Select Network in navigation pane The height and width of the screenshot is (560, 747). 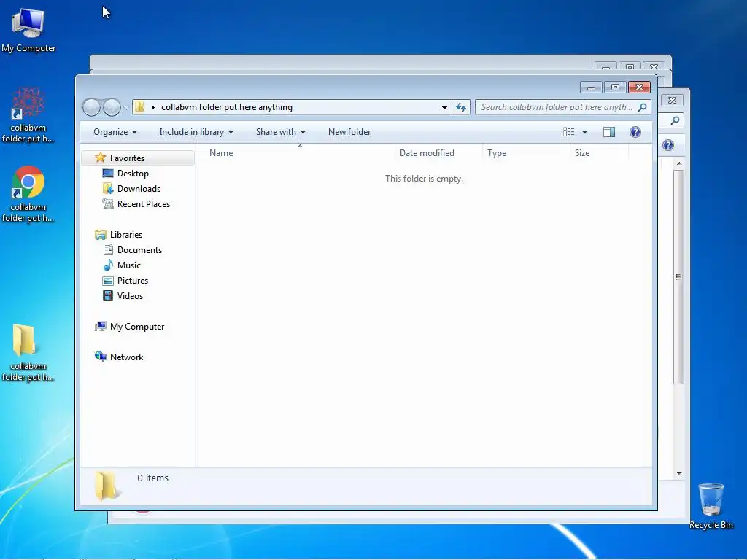tap(126, 357)
